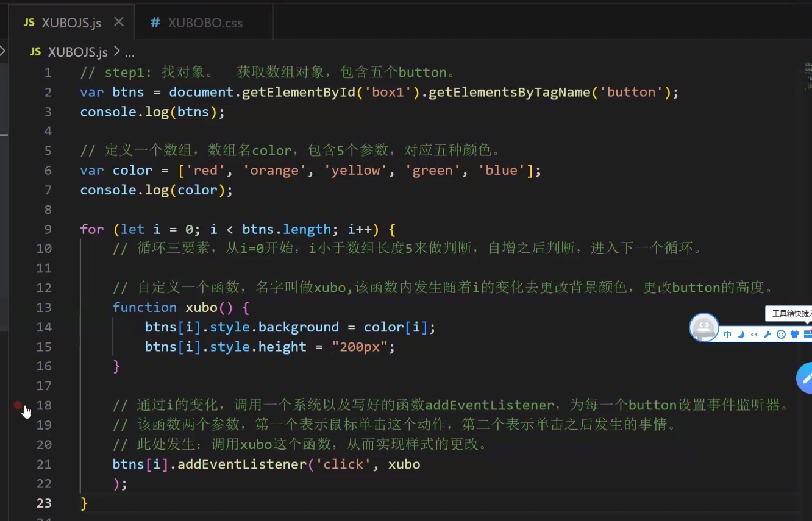Click the 'box1' string

coord(388,92)
